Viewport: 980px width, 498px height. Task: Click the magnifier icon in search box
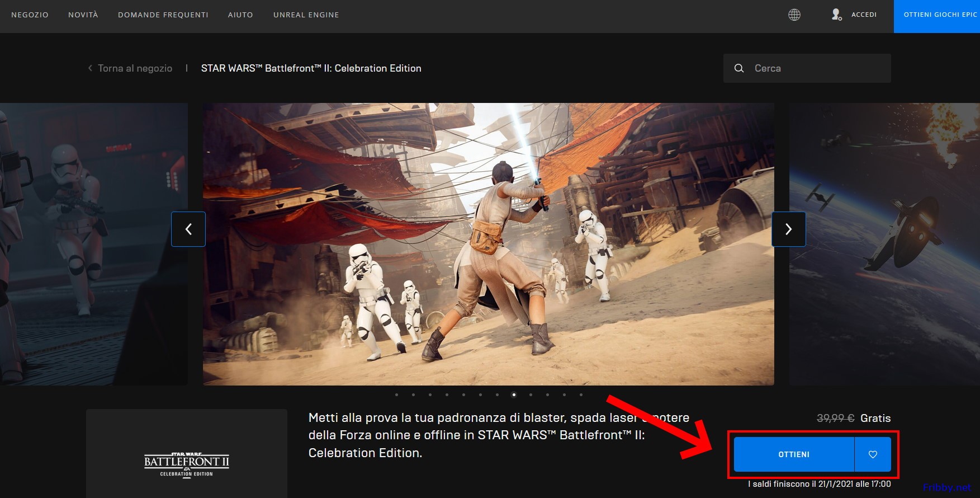pyautogui.click(x=739, y=68)
